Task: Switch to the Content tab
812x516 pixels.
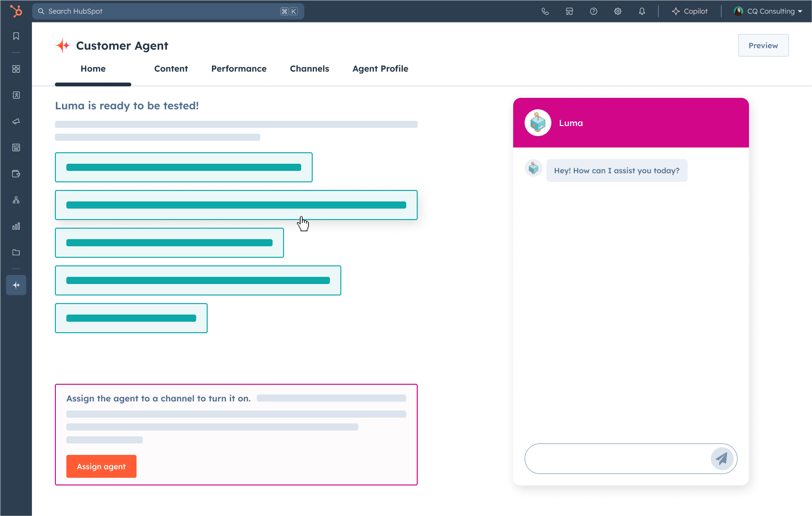Action: pos(171,69)
